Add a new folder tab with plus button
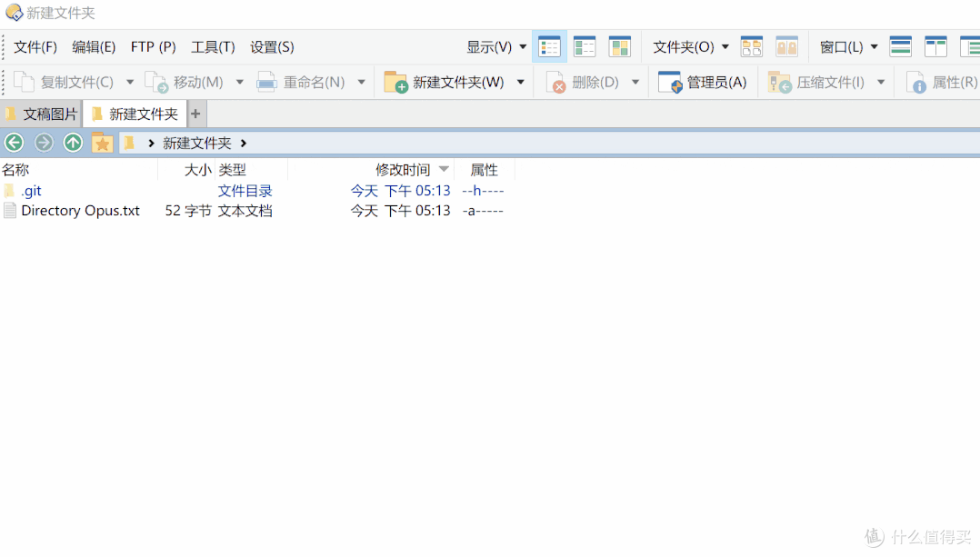Image resolution: width=980 pixels, height=557 pixels. pos(195,114)
